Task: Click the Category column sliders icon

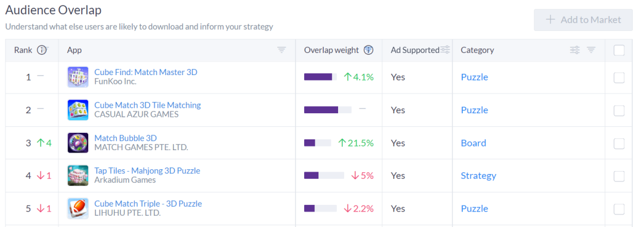Action: tap(575, 50)
